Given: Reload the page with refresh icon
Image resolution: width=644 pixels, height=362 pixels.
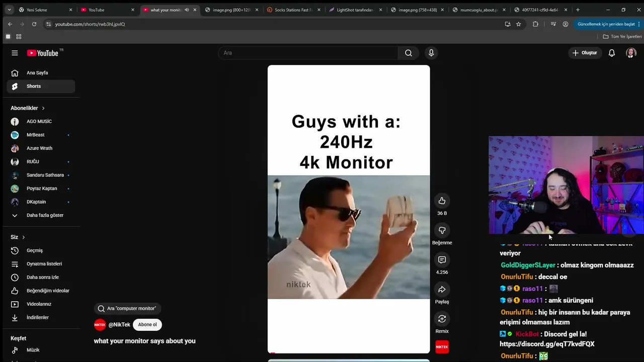Looking at the screenshot, I should point(34,24).
